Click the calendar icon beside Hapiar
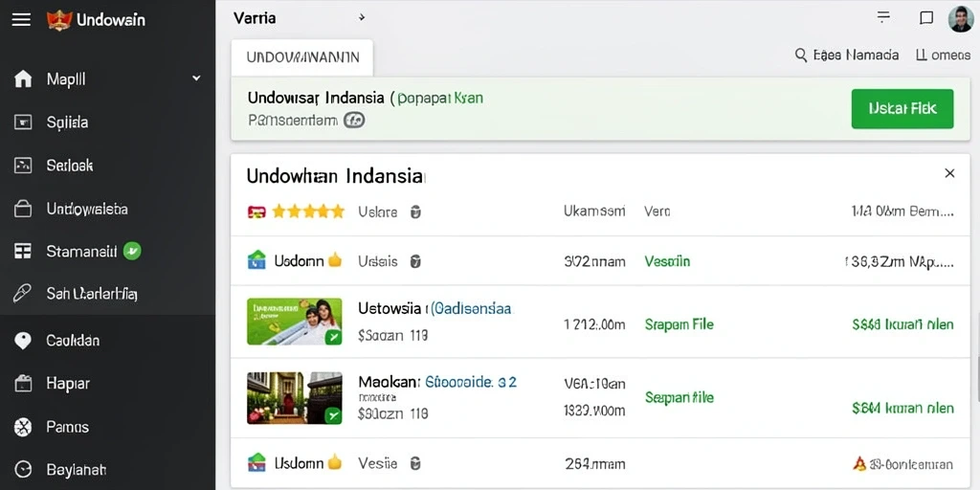Image resolution: width=980 pixels, height=490 pixels. [23, 384]
